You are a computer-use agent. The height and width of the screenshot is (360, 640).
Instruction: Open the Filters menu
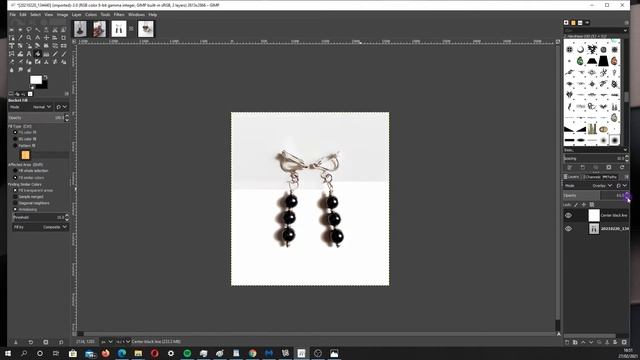pyautogui.click(x=119, y=15)
